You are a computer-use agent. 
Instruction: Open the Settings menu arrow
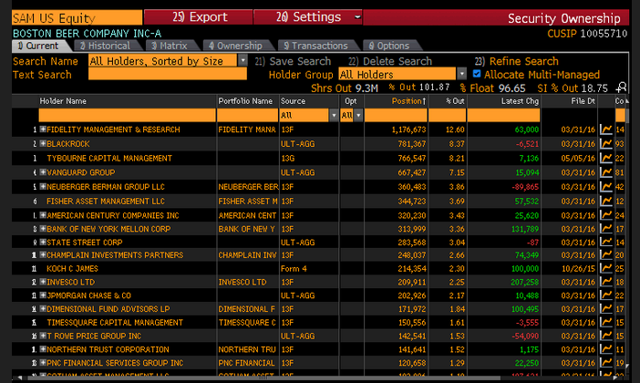tap(357, 17)
